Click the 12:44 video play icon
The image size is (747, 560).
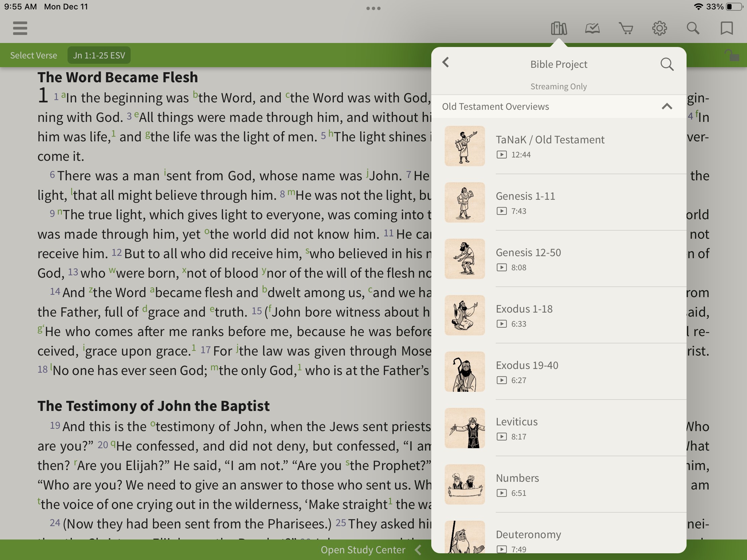pos(501,154)
